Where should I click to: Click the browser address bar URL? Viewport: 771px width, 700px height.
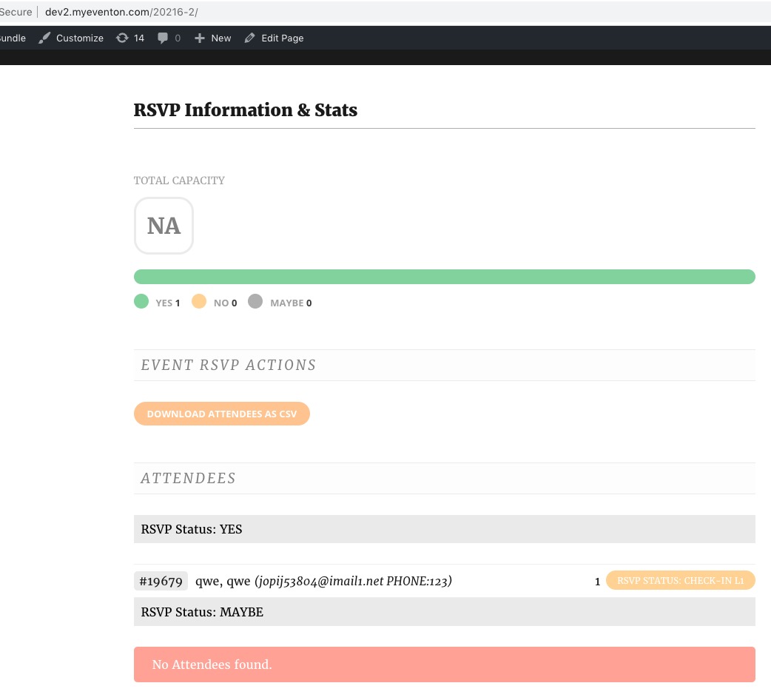(x=121, y=13)
